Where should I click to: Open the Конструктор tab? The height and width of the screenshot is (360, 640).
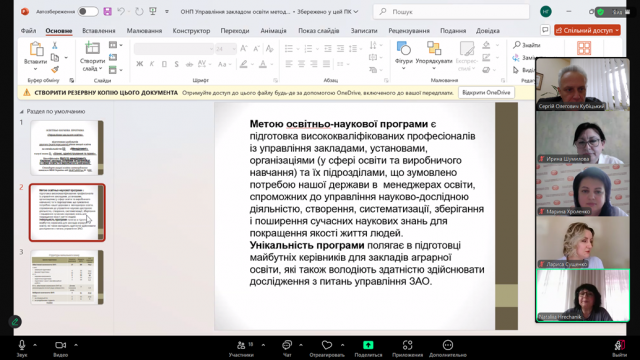191,31
